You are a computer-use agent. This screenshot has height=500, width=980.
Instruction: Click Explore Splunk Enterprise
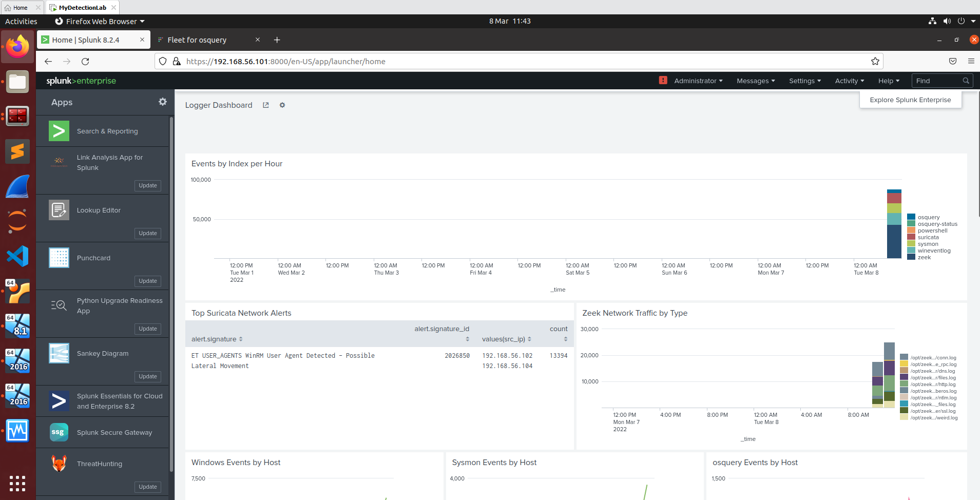910,100
